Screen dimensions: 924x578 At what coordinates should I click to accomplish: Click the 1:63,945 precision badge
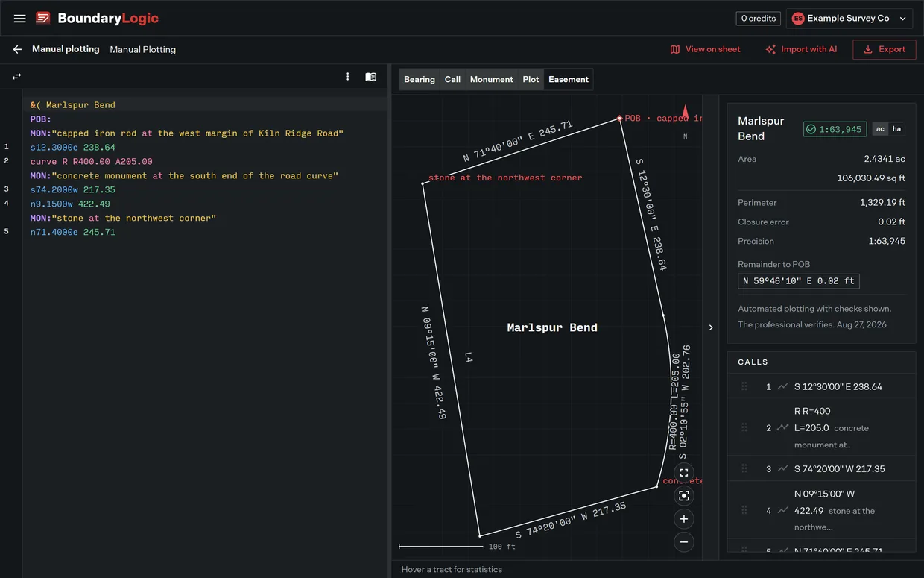[x=835, y=129]
